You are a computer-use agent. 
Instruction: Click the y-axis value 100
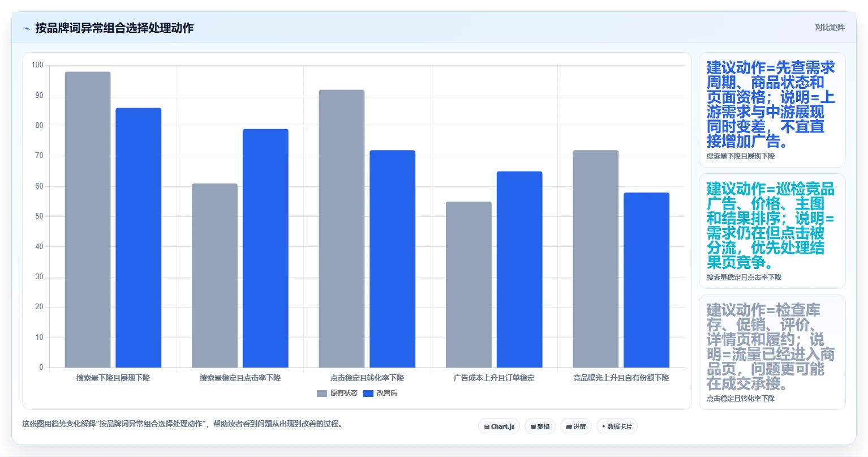(37, 65)
